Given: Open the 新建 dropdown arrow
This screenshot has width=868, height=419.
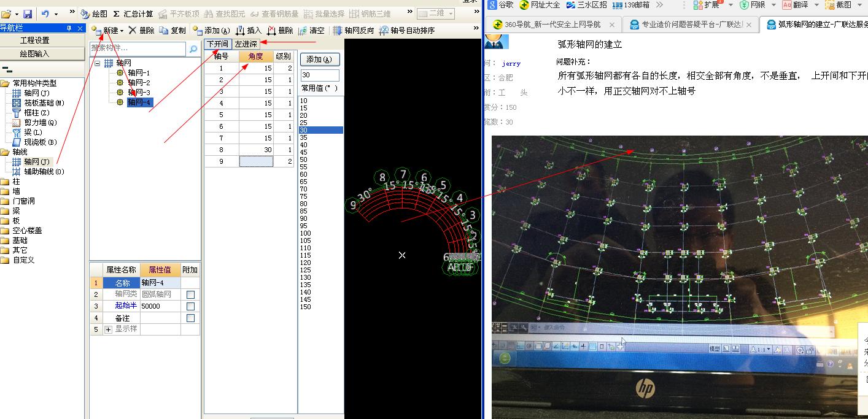Looking at the screenshot, I should [x=122, y=31].
